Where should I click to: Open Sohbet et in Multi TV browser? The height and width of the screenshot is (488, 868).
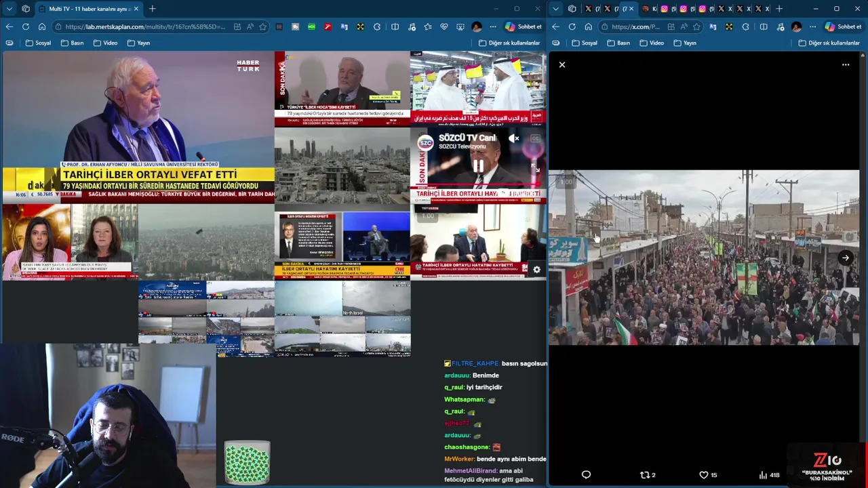click(524, 26)
